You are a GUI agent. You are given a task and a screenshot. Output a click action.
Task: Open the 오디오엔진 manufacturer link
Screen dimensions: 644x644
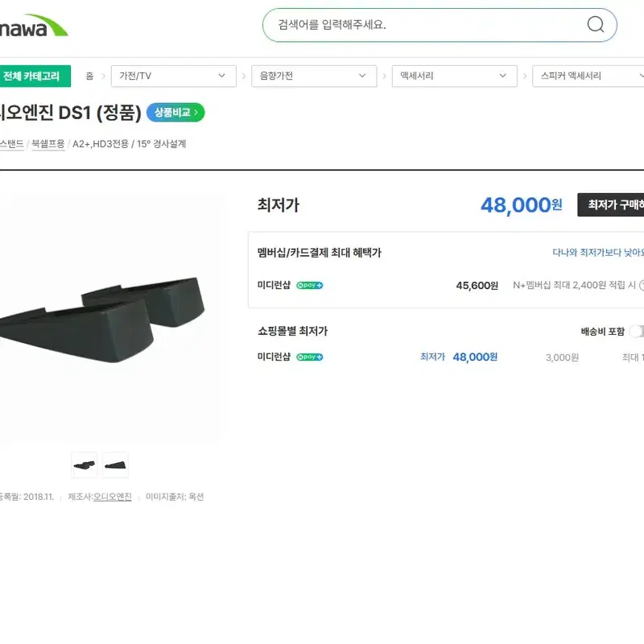tap(113, 497)
